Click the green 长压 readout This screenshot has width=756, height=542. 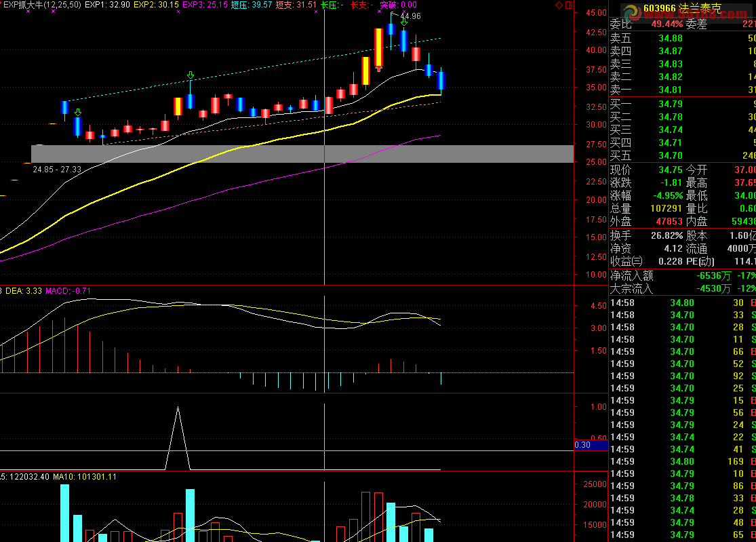click(x=332, y=5)
